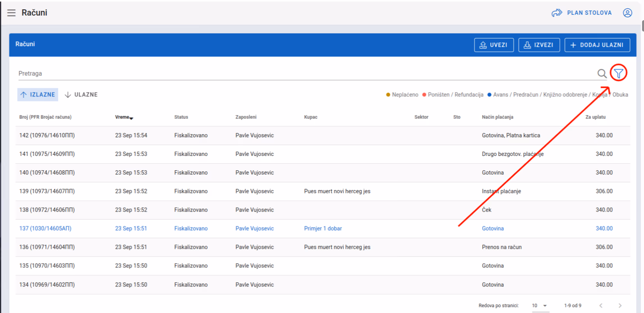This screenshot has height=313, width=644.
Task: Click the Izvezi export button
Action: tap(539, 45)
